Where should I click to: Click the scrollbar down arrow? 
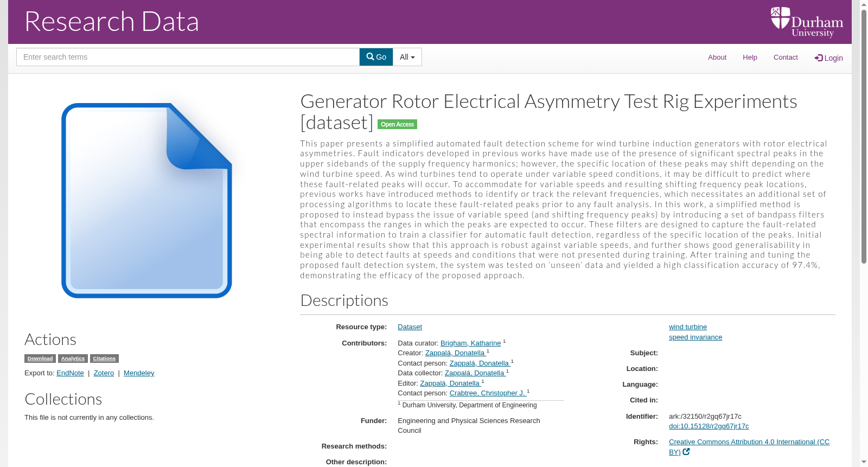pos(864,463)
